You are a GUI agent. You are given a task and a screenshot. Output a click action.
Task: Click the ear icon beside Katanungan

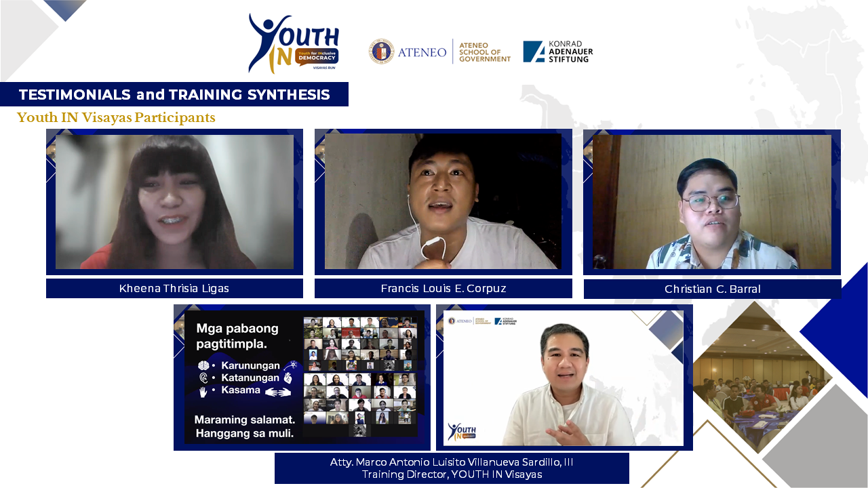click(x=203, y=378)
